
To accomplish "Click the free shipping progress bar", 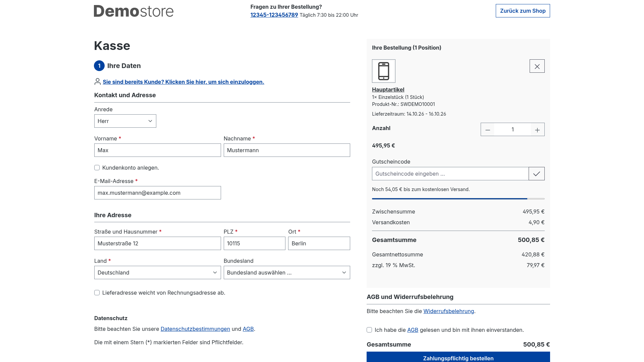I will (x=458, y=199).
